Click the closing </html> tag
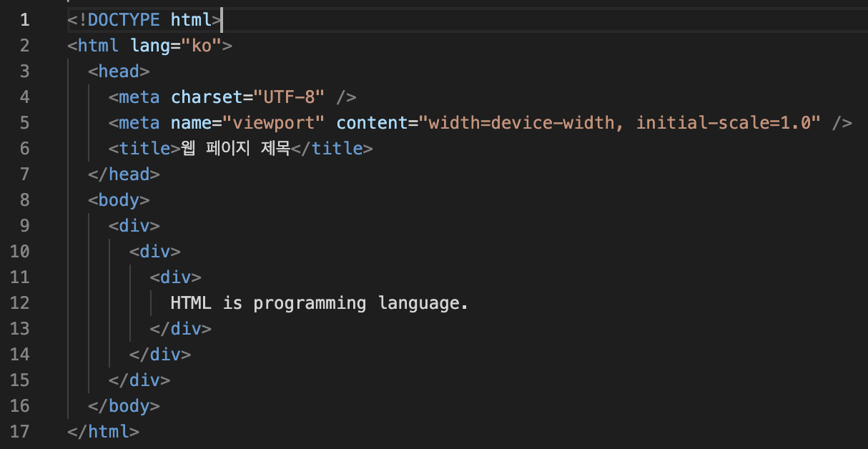The width and height of the screenshot is (868, 449). (x=103, y=432)
